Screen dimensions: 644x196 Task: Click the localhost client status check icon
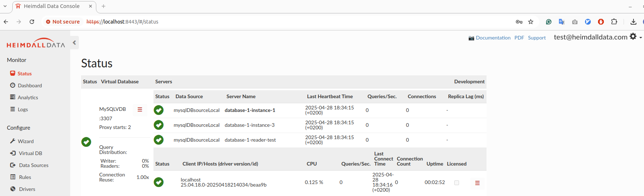pyautogui.click(x=159, y=182)
